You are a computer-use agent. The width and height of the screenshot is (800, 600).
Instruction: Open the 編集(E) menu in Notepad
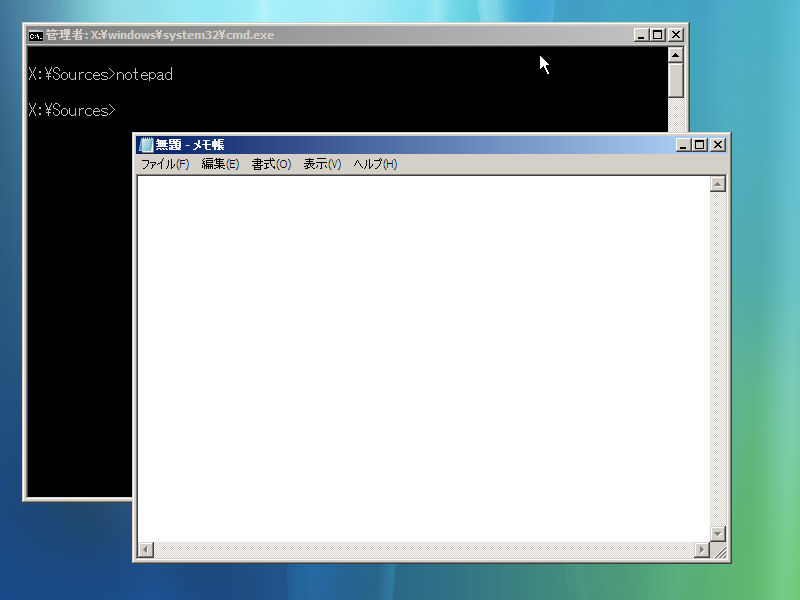220,164
